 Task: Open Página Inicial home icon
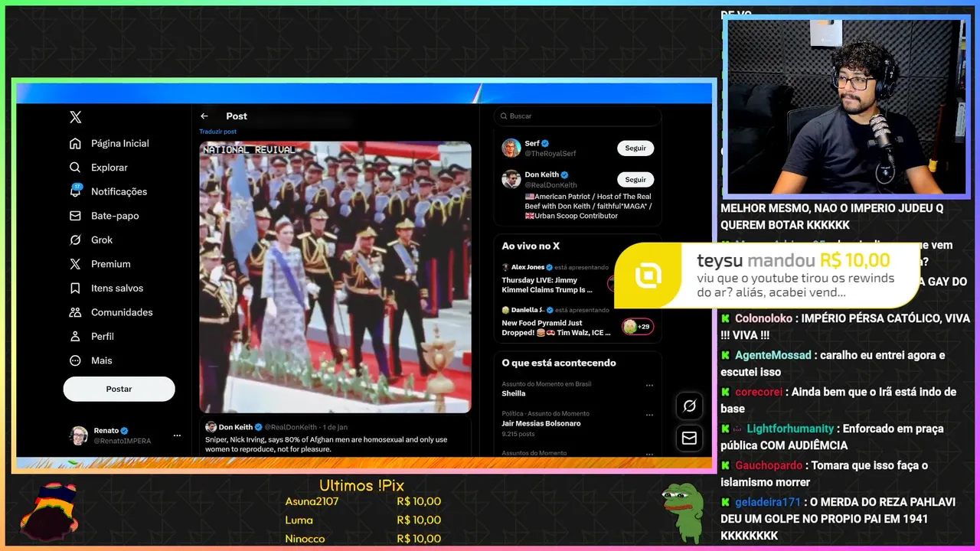(x=75, y=143)
